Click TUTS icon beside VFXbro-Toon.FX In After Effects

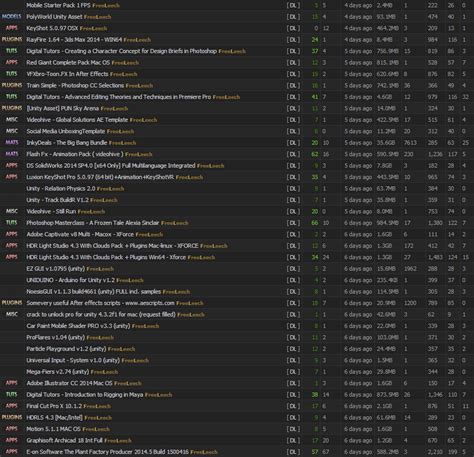(11, 74)
